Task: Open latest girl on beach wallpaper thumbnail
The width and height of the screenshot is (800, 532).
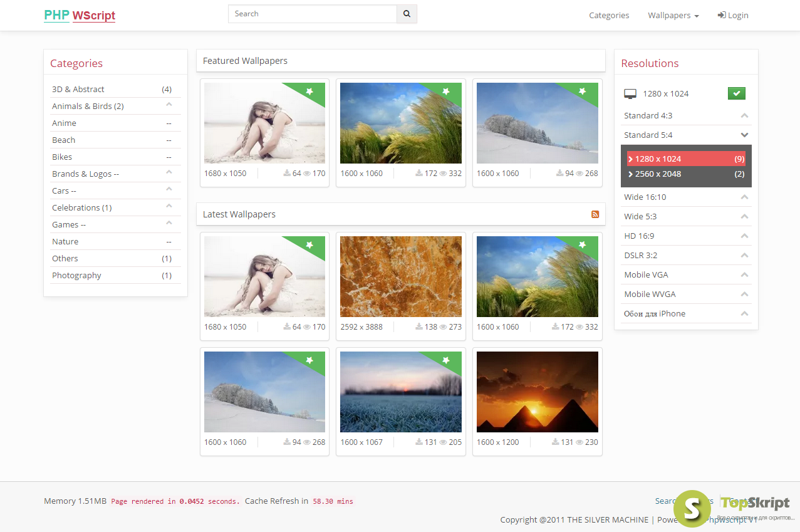Action: pos(264,276)
